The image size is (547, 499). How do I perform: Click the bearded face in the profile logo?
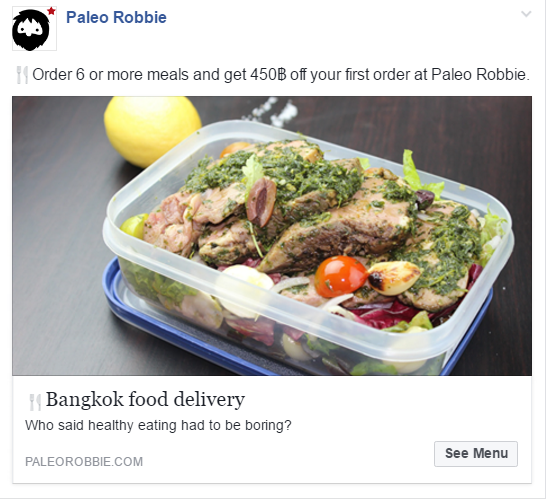tap(31, 30)
